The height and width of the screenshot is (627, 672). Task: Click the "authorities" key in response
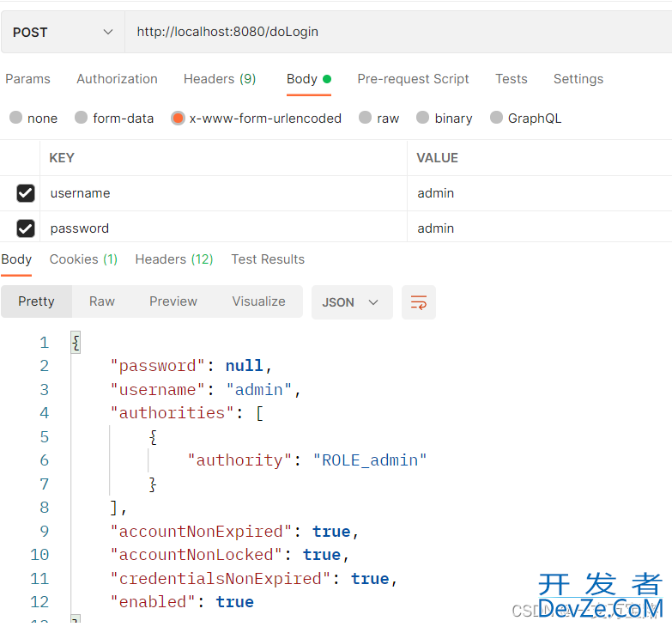[172, 413]
